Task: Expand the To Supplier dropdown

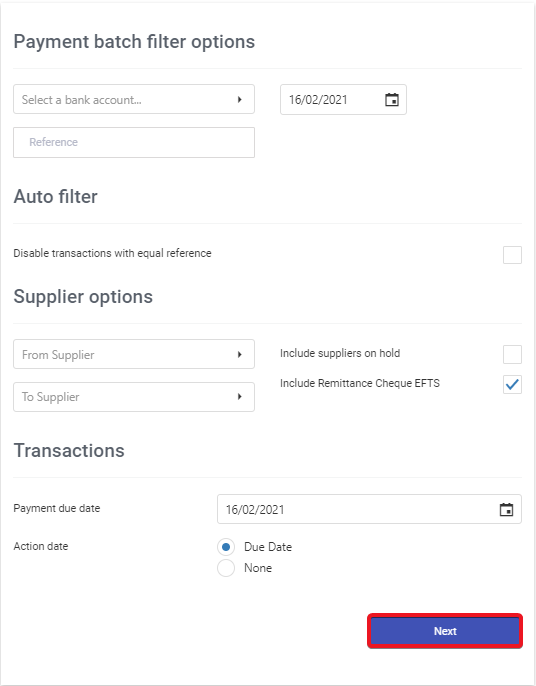Action: coord(134,397)
